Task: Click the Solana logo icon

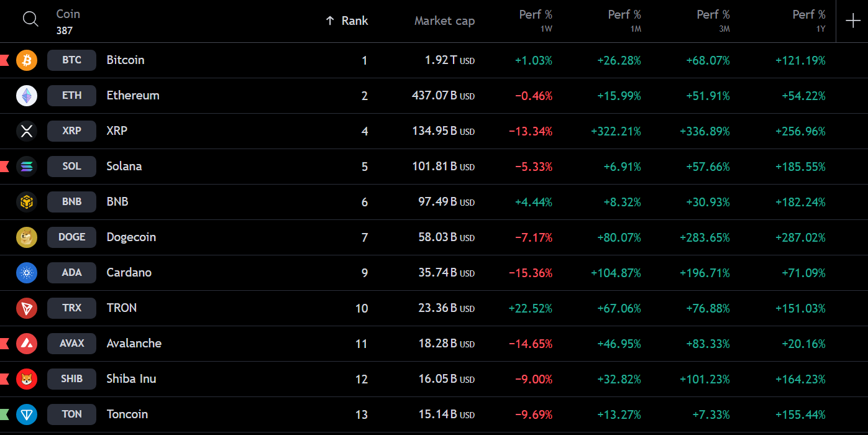Action: (x=27, y=167)
